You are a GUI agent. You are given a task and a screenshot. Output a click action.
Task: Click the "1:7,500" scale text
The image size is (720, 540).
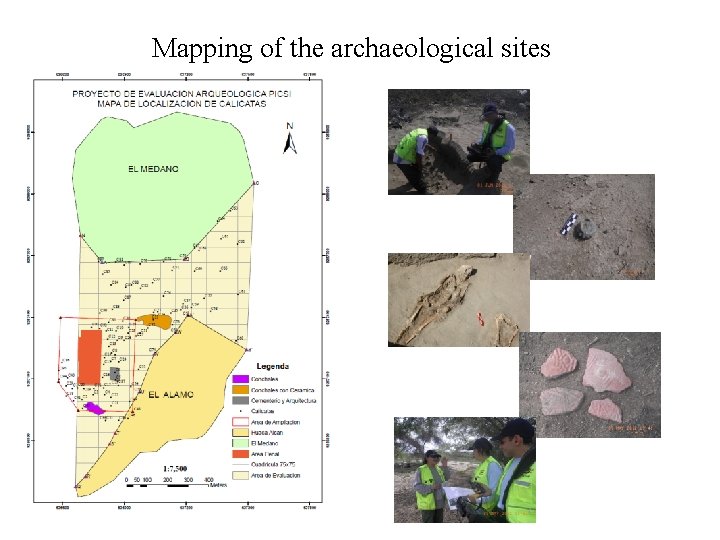(x=175, y=469)
